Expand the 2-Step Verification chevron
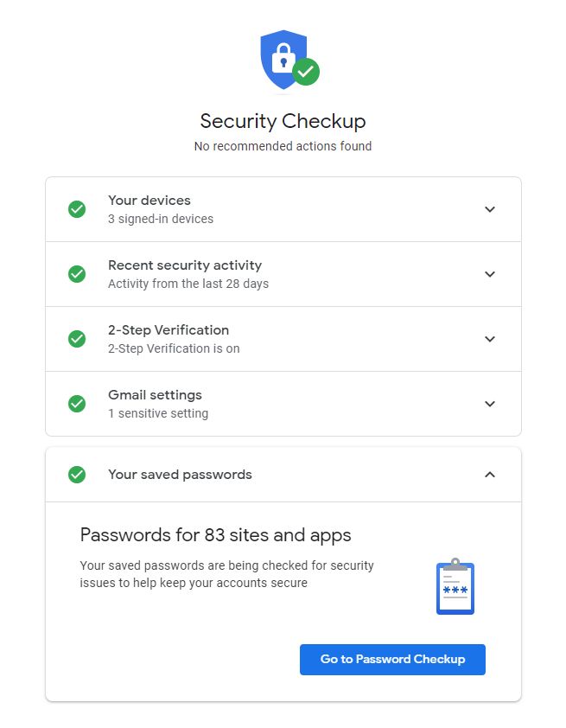Viewport: 566px width, 728px height. (x=490, y=339)
